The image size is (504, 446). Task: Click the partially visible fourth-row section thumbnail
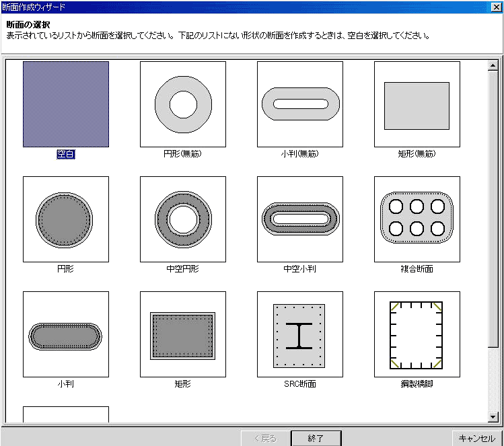pos(66,414)
